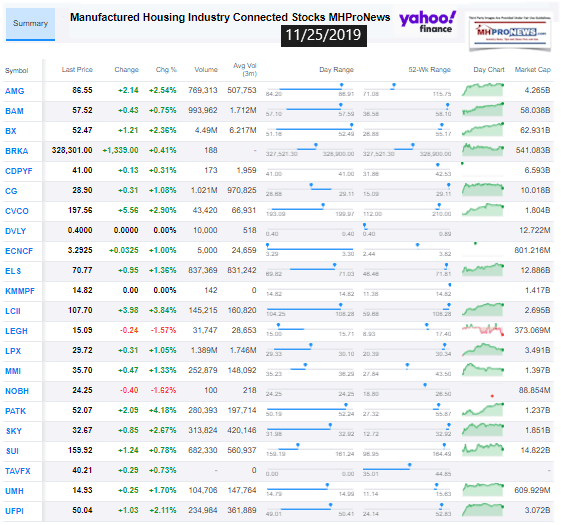Image resolution: width=561 pixels, height=525 pixels.
Task: Open the TAVFX ticker link
Action: [18, 471]
